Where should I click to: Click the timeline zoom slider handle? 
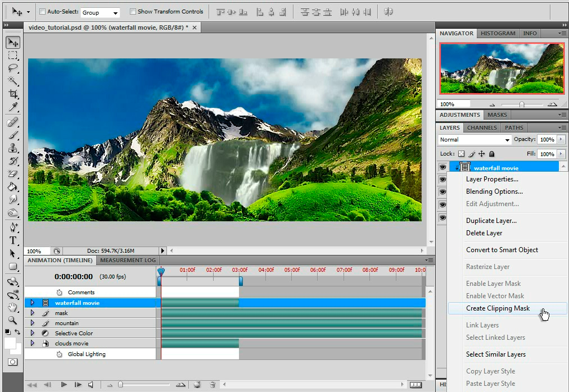(120, 384)
